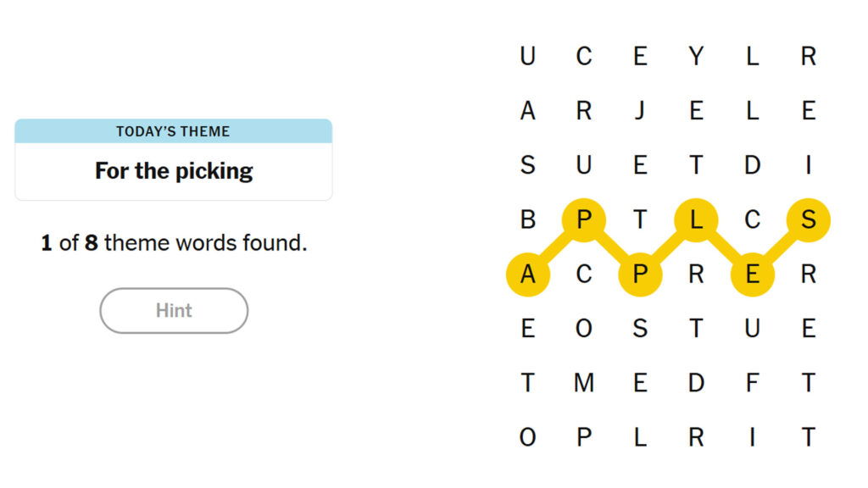Click the letter U in the grid's top-left corner
868x488 pixels.
[528, 57]
